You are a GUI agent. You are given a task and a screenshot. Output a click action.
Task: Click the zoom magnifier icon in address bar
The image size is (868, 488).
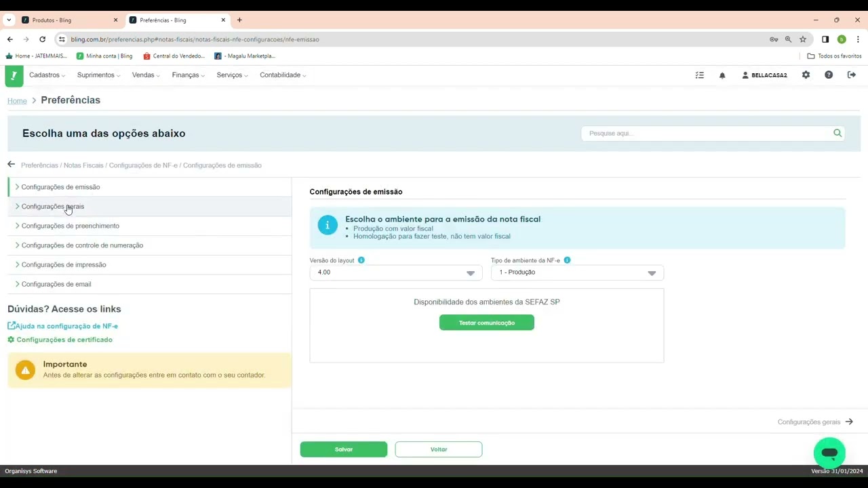(788, 39)
